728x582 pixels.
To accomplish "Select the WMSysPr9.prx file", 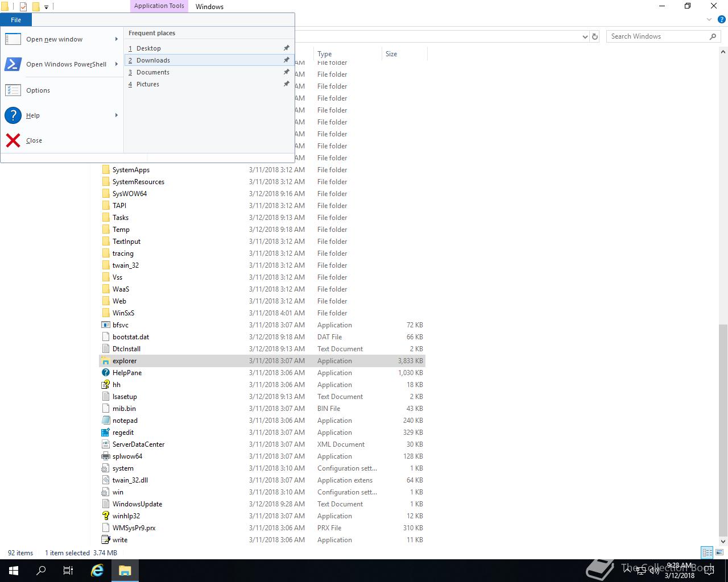I will pos(262,528).
